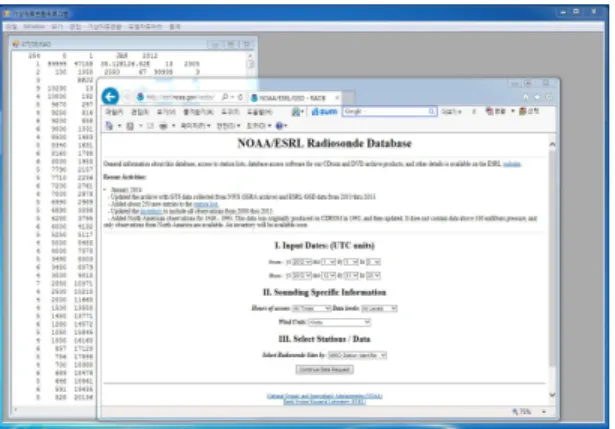Screen dimensions: 615x429
Task: Click the search magnifier in address bar
Action: coord(225,97)
